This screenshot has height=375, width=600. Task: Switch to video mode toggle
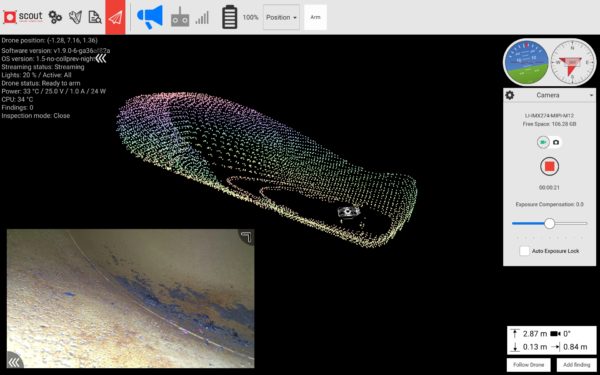click(543, 142)
